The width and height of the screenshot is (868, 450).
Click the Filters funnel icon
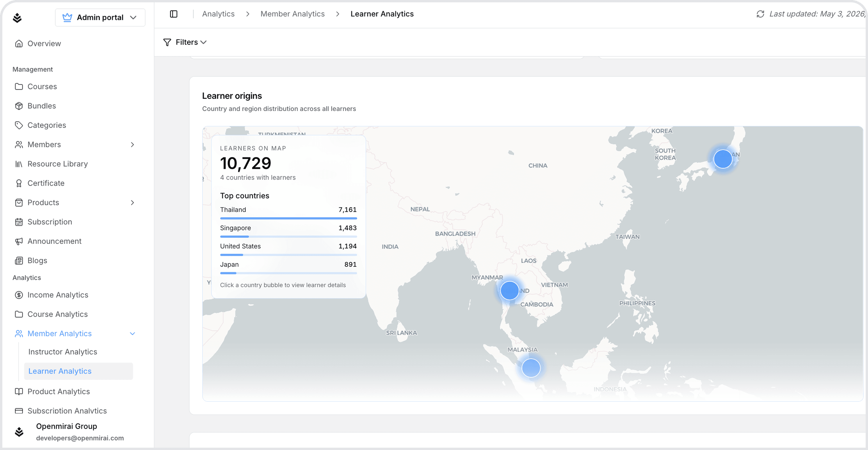[167, 42]
